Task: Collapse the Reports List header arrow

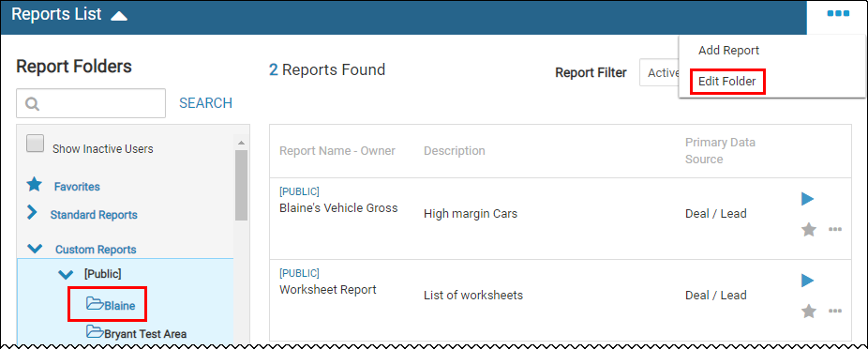Action: pyautogui.click(x=119, y=16)
